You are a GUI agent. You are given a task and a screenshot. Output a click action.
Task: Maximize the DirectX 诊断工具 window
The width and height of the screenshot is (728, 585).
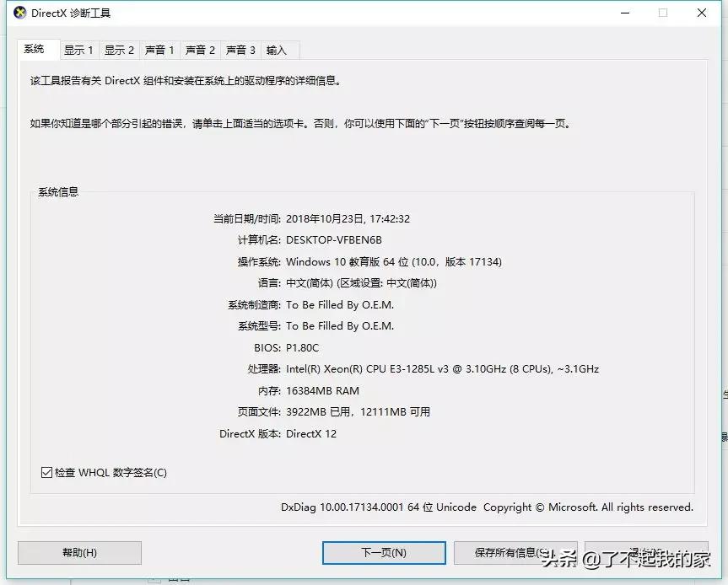coord(663,13)
